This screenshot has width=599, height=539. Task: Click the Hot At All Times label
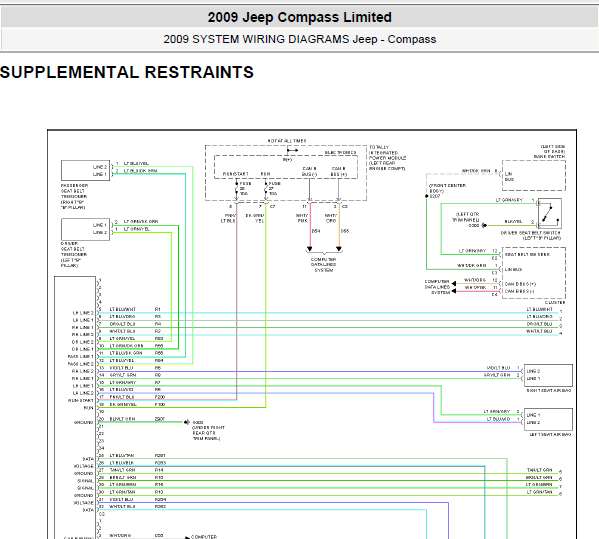point(287,141)
